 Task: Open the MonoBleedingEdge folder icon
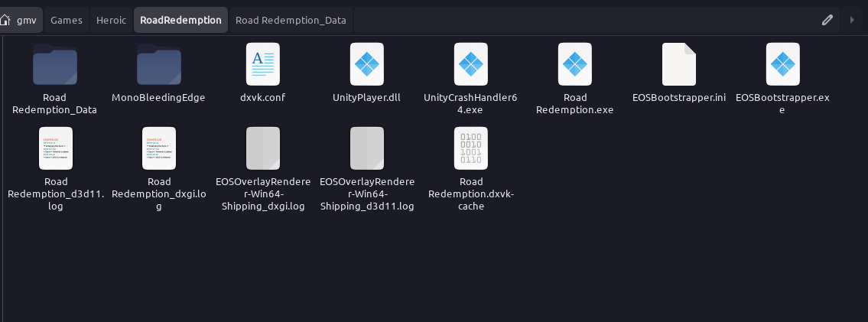(159, 64)
